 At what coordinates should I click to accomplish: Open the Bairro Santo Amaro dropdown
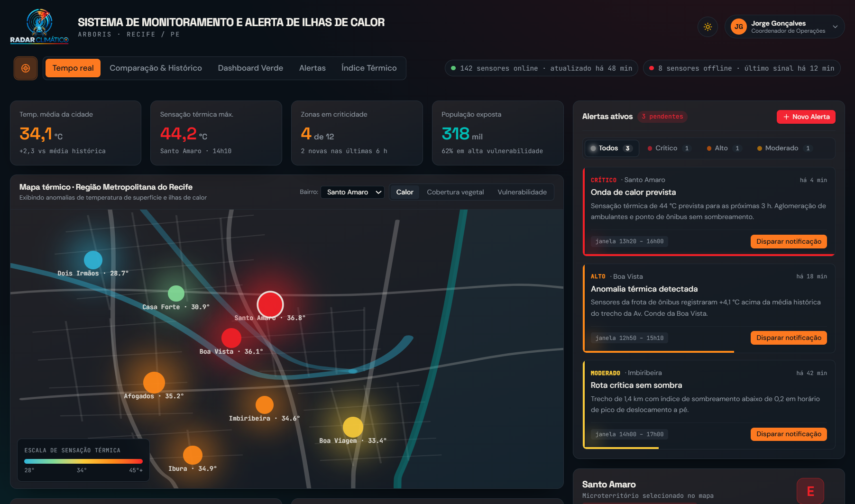coord(353,192)
